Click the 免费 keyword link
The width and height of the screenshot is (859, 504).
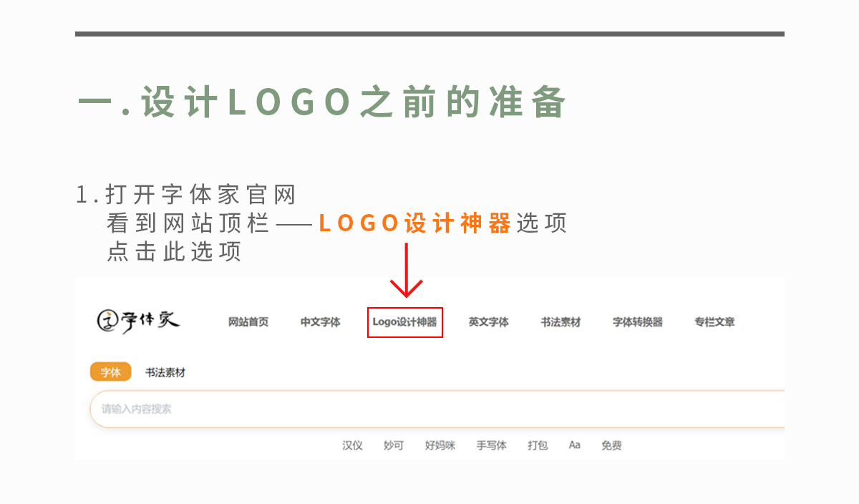point(611,445)
